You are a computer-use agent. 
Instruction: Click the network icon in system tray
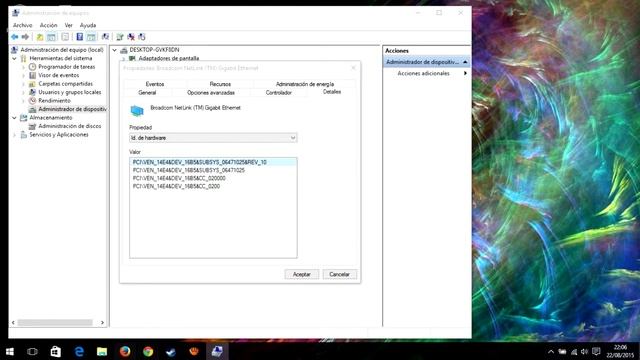tap(574, 351)
